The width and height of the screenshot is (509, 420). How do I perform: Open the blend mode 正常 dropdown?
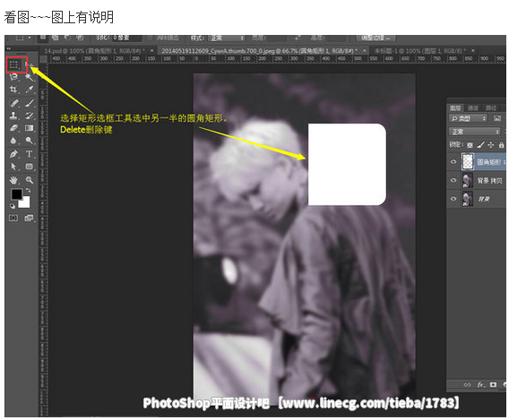tap(475, 132)
